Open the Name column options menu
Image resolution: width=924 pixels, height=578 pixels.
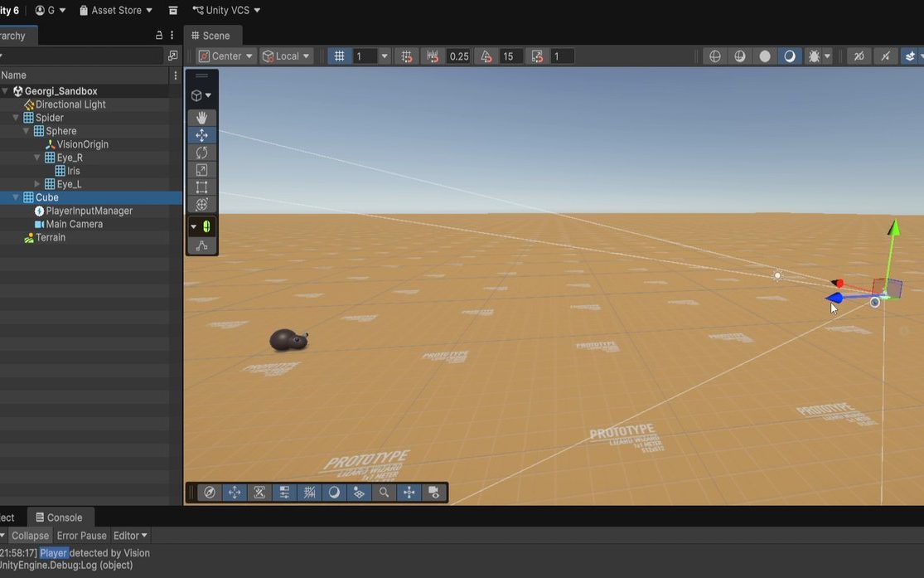pyautogui.click(x=176, y=75)
